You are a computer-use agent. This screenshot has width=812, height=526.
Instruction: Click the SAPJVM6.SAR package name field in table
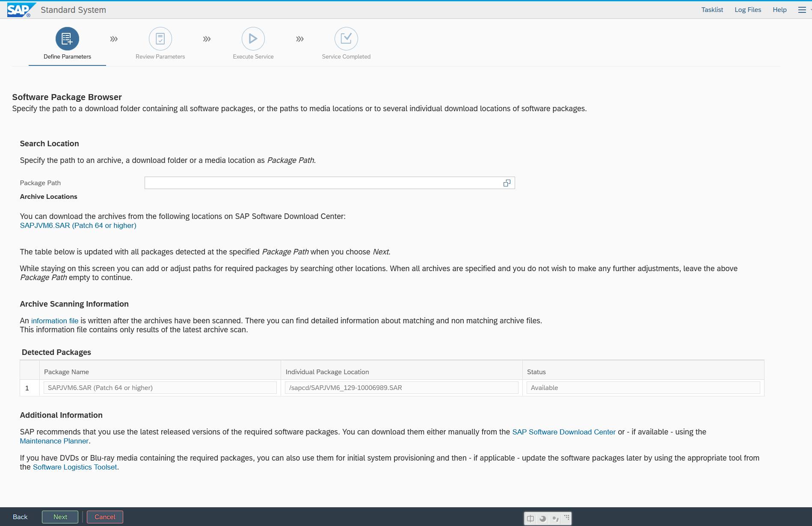click(x=160, y=388)
